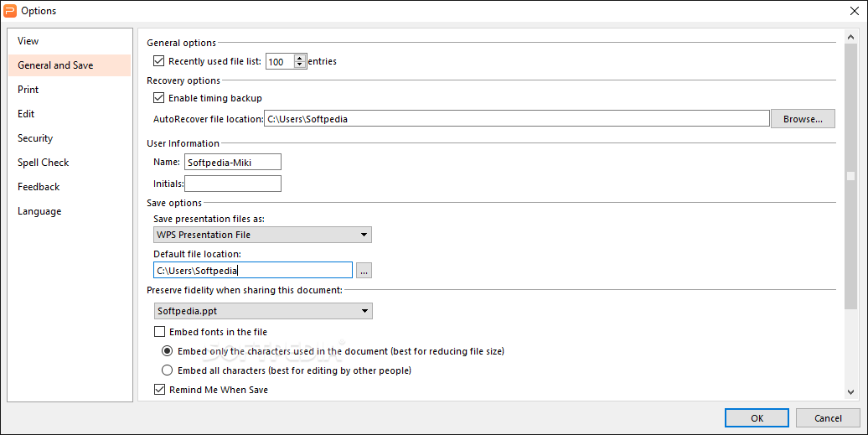868x435 pixels.
Task: Increase recently used file list entries
Action: pyautogui.click(x=300, y=58)
